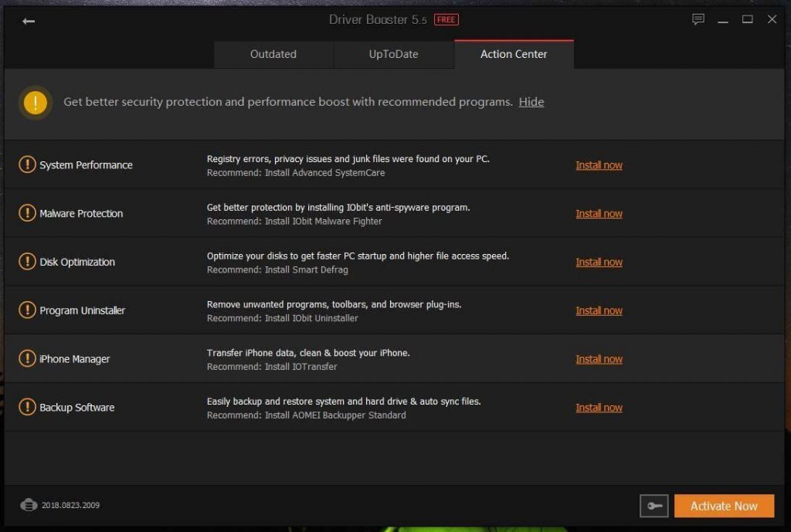Install AOMEI Backupper via Install now

point(599,408)
